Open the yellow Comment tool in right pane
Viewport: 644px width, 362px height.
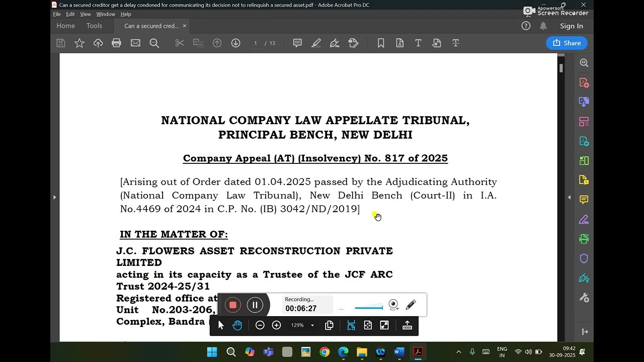click(x=584, y=200)
